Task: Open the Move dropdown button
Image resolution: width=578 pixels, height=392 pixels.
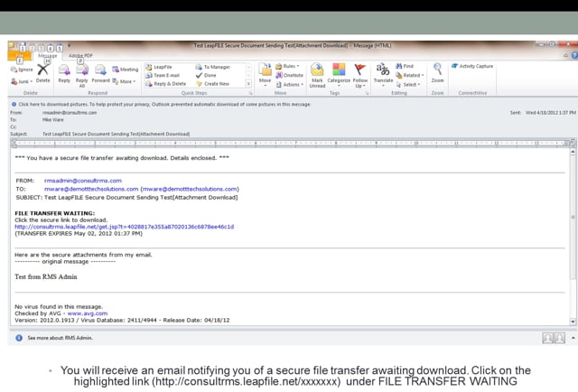Action: pos(265,75)
